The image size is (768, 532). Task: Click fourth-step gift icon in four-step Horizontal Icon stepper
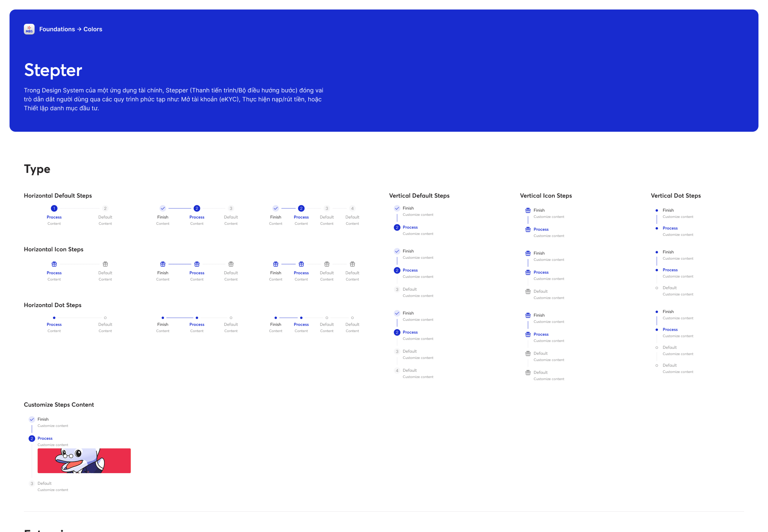(352, 264)
